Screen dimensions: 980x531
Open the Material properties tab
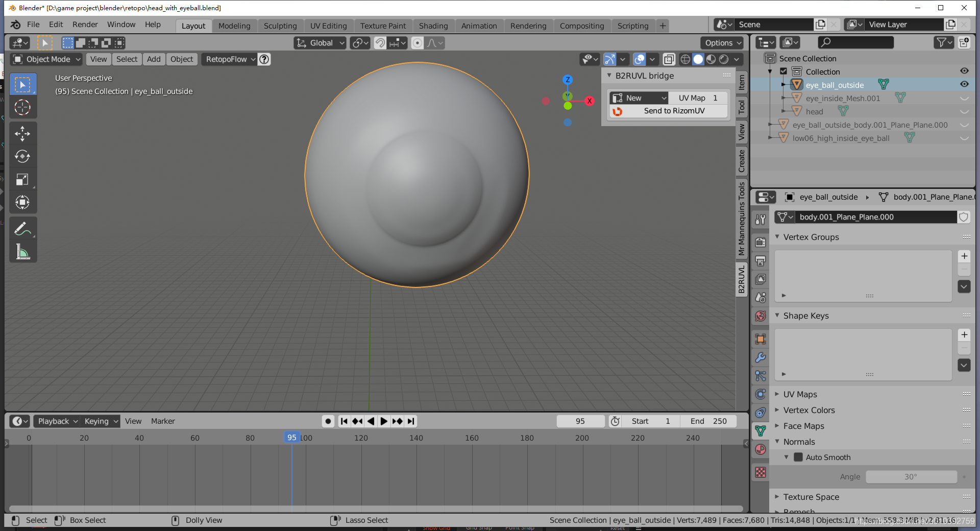click(761, 449)
